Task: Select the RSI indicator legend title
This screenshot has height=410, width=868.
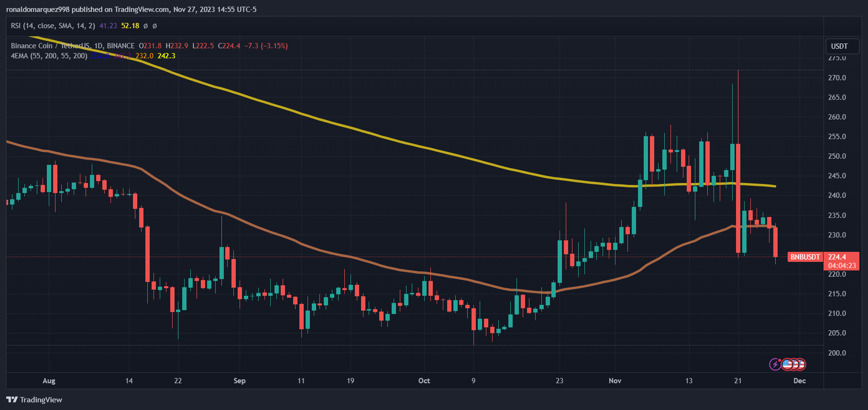Action: 53,26
